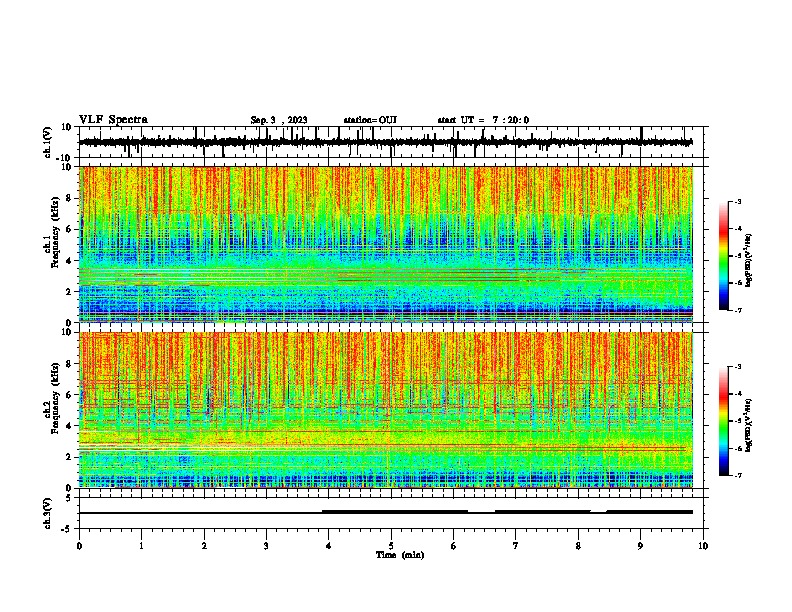Click time axis tick label "5"
The image size is (792, 612).
(x=391, y=546)
